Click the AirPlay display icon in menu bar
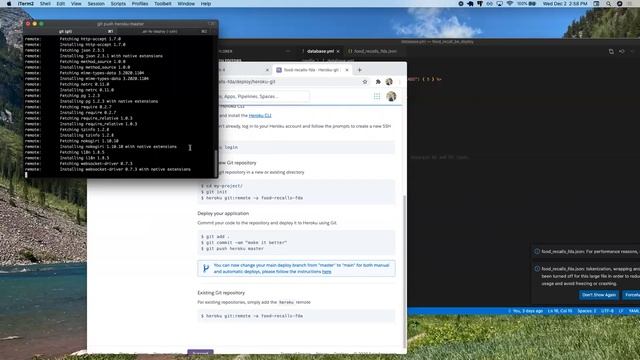The height and width of the screenshot is (360, 640). point(500,4)
